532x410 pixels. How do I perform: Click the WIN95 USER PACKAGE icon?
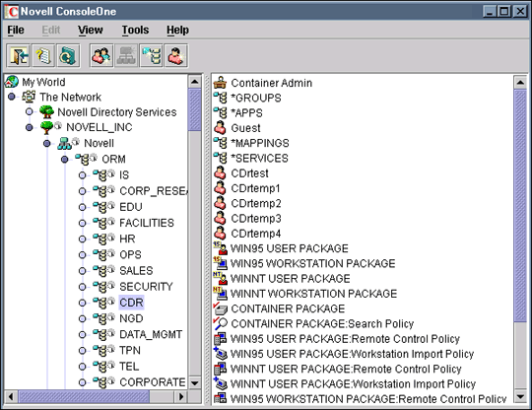coord(221,248)
